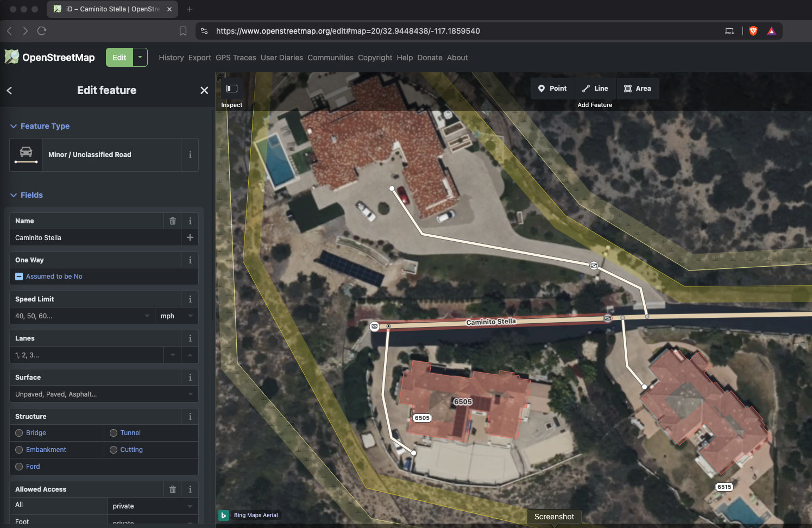Show info for the Name field
Screen dimensions: 812x528
[190, 221]
